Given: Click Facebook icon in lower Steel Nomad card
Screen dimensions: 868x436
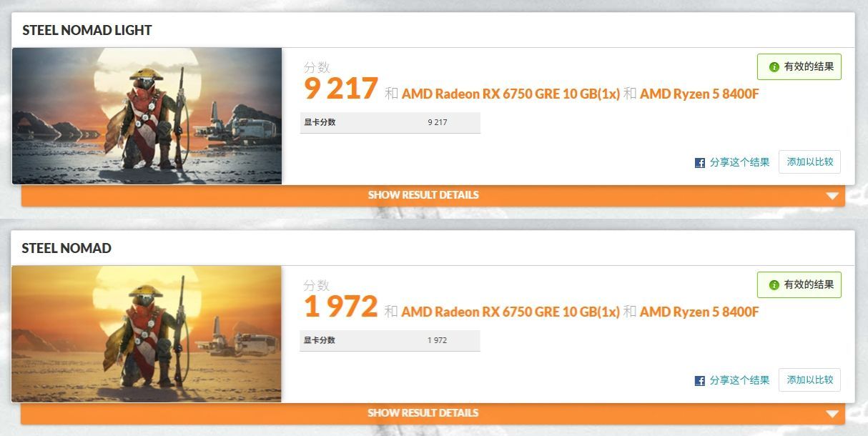Looking at the screenshot, I should pyautogui.click(x=700, y=381).
